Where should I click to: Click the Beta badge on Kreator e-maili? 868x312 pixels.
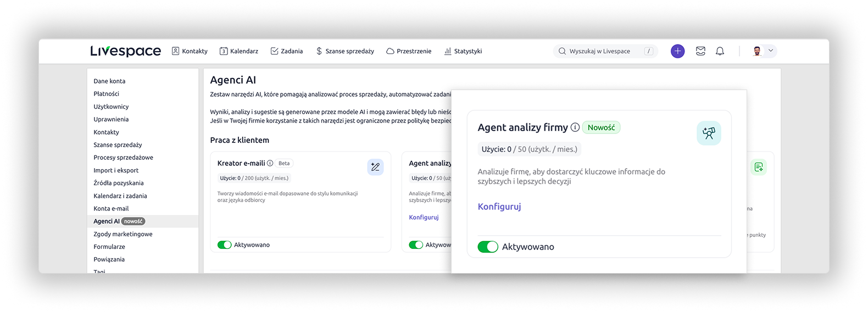coord(284,163)
